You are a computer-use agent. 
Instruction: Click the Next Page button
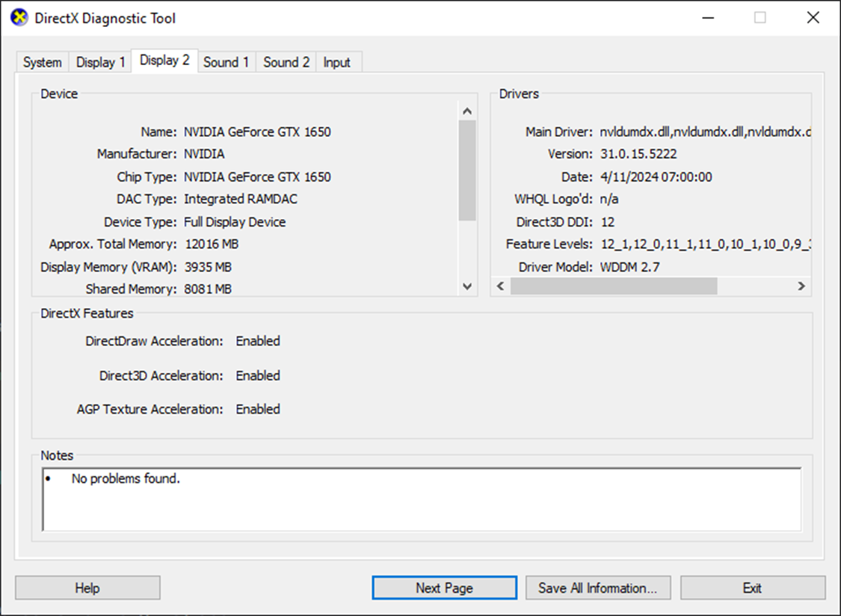point(445,588)
